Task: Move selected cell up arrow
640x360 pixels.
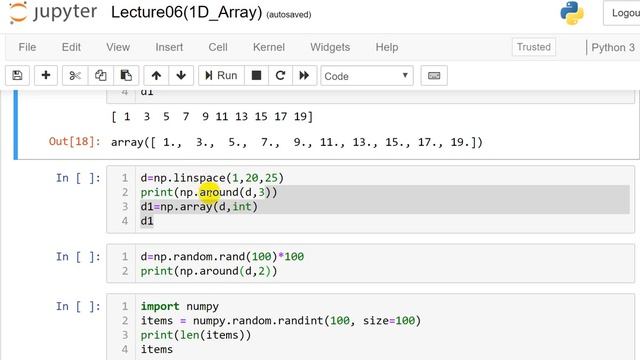Action: coord(156,76)
